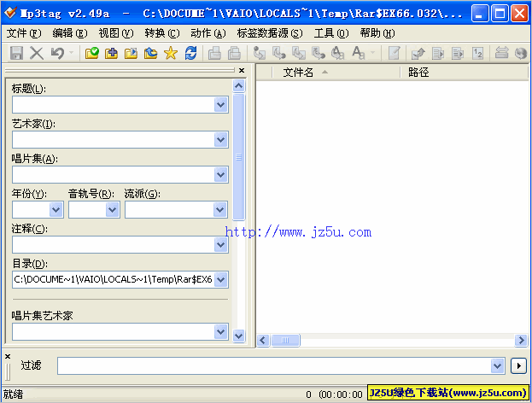Open the 动作(A) menu
Image resolution: width=532 pixels, height=403 pixels.
pos(208,33)
